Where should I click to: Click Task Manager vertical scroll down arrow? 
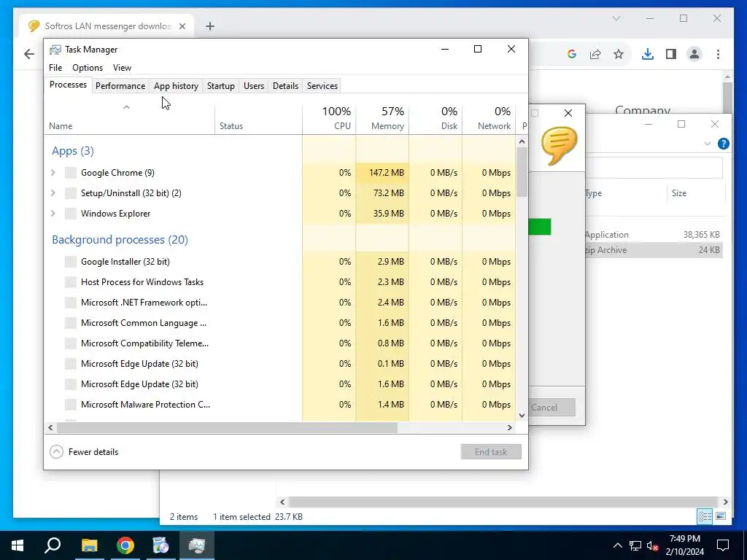tap(522, 415)
